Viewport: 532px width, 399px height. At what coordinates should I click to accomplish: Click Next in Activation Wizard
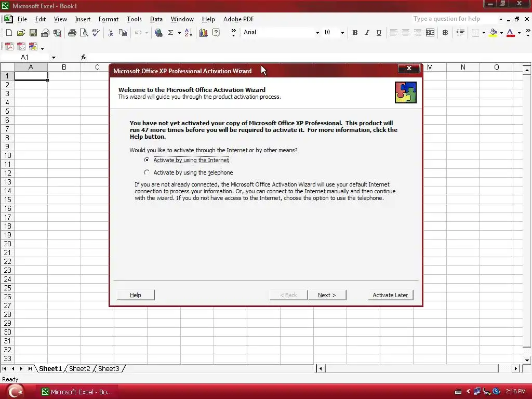pyautogui.click(x=327, y=295)
